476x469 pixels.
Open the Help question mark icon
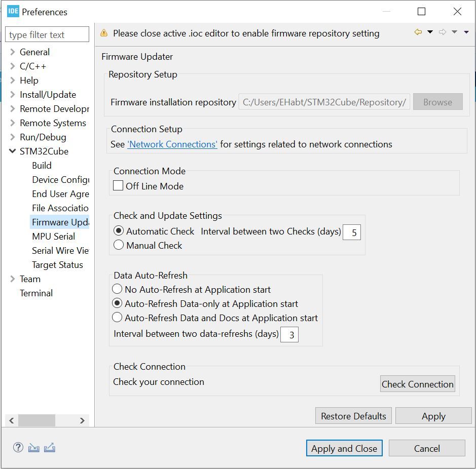pyautogui.click(x=18, y=447)
